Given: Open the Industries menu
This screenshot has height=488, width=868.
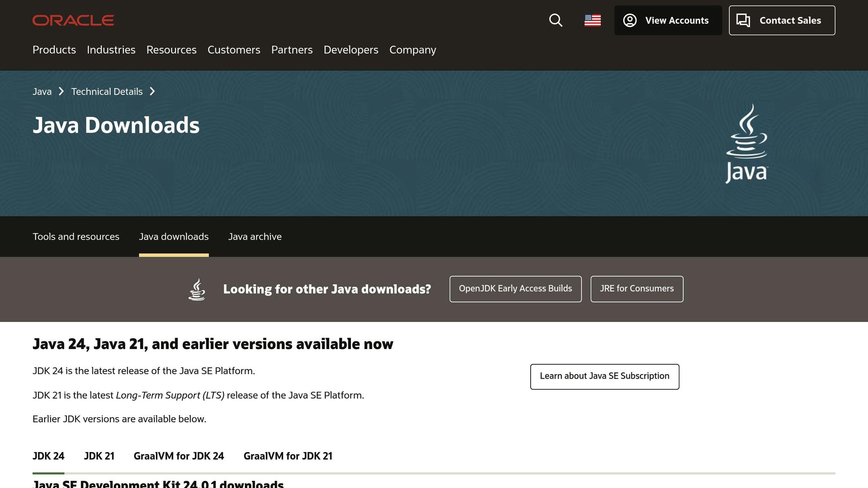Looking at the screenshot, I should [x=111, y=50].
